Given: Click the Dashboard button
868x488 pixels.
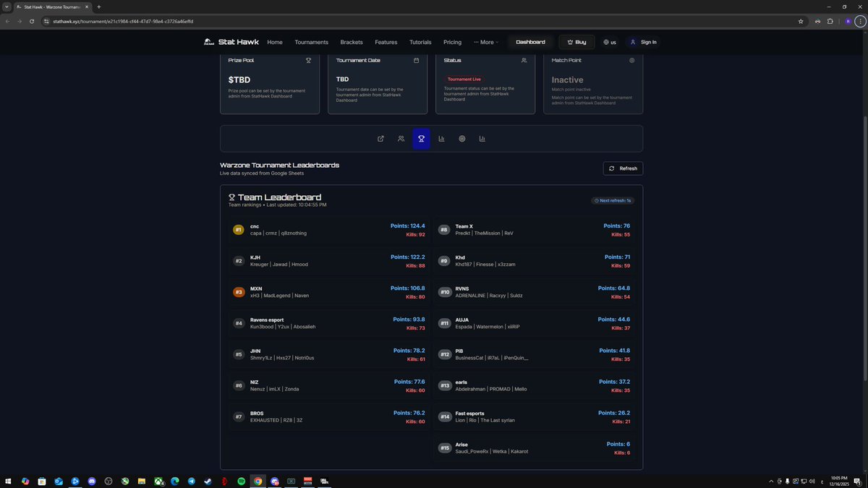Looking at the screenshot, I should [x=530, y=42].
